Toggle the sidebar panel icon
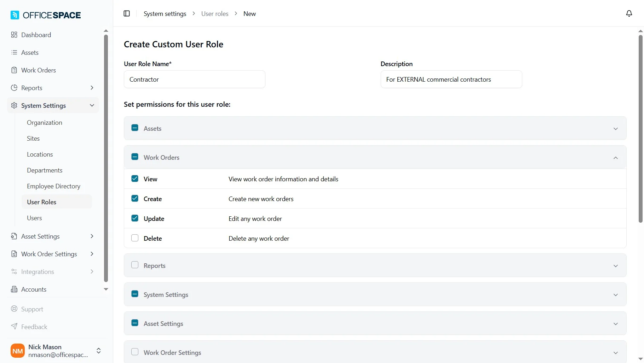644x363 pixels. pyautogui.click(x=127, y=13)
